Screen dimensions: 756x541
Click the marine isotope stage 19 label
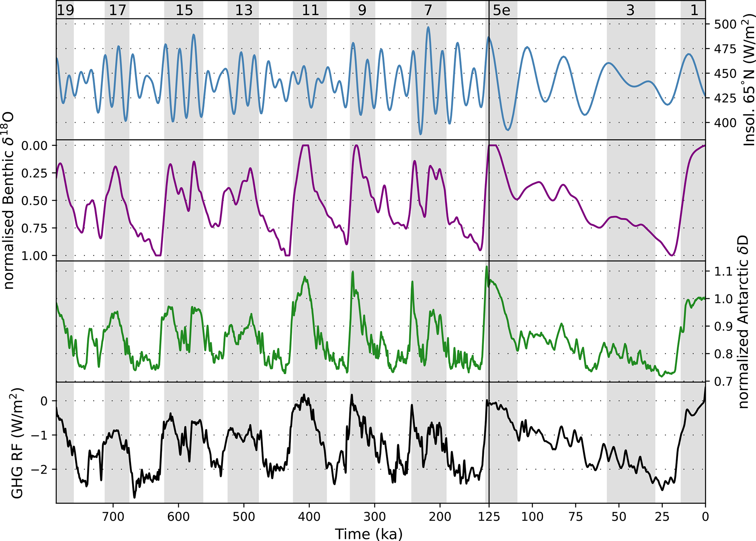pyautogui.click(x=66, y=10)
